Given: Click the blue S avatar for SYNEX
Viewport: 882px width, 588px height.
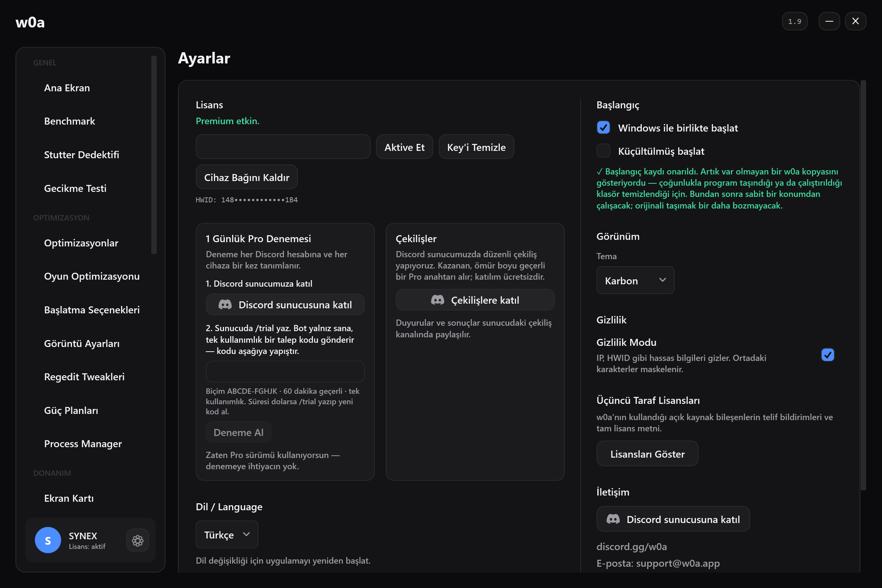Looking at the screenshot, I should 48,540.
